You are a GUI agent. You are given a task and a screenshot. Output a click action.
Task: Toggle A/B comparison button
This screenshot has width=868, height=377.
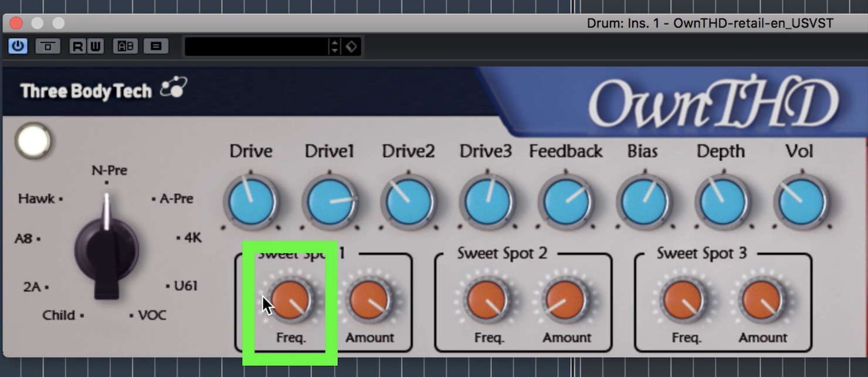126,46
